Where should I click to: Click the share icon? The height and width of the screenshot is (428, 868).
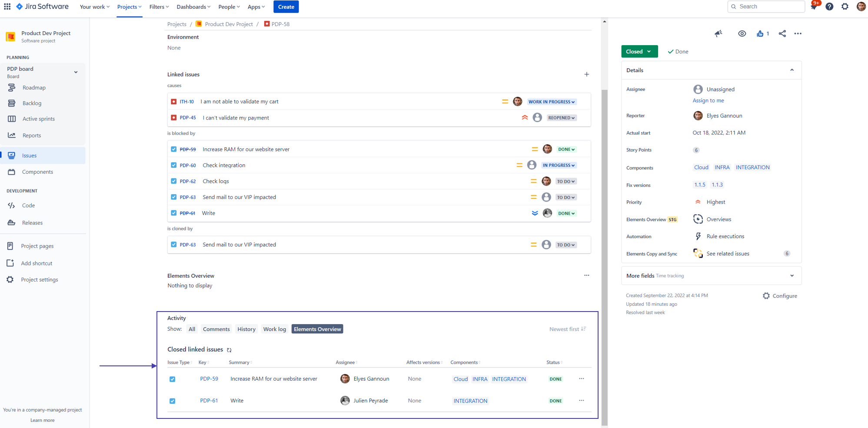782,33
